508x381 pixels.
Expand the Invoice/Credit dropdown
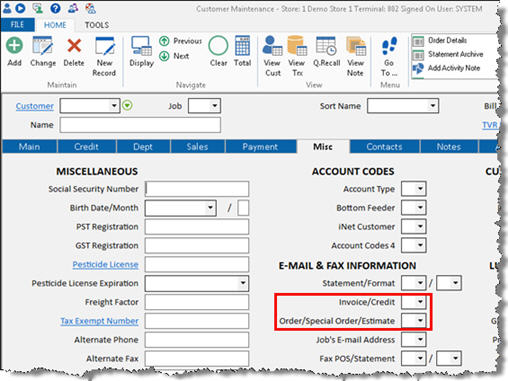coord(420,302)
